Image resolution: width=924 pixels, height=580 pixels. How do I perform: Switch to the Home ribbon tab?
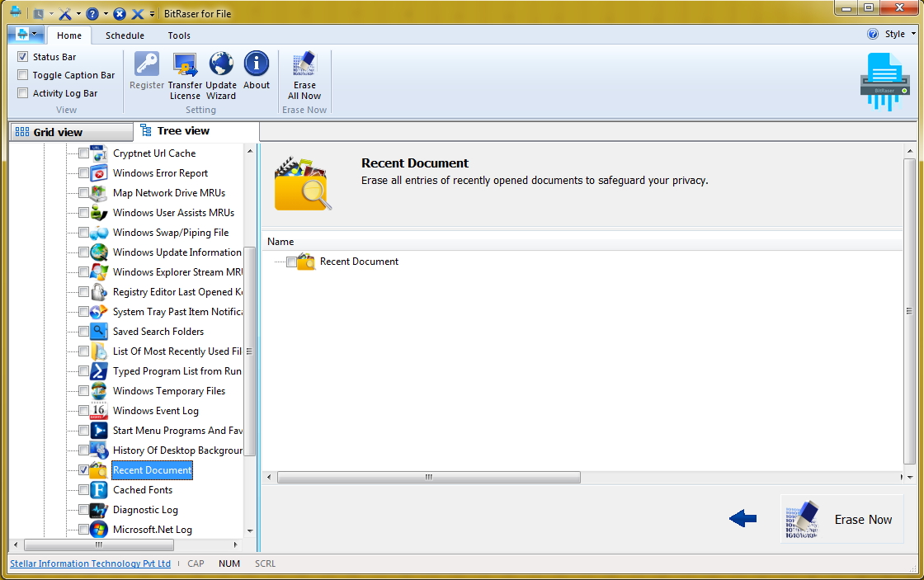tap(69, 35)
